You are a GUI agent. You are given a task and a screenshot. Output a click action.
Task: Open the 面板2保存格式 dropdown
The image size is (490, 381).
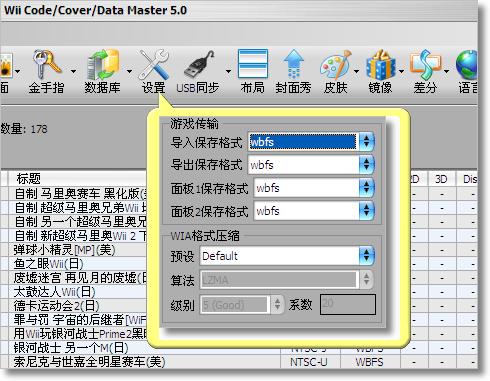click(367, 211)
